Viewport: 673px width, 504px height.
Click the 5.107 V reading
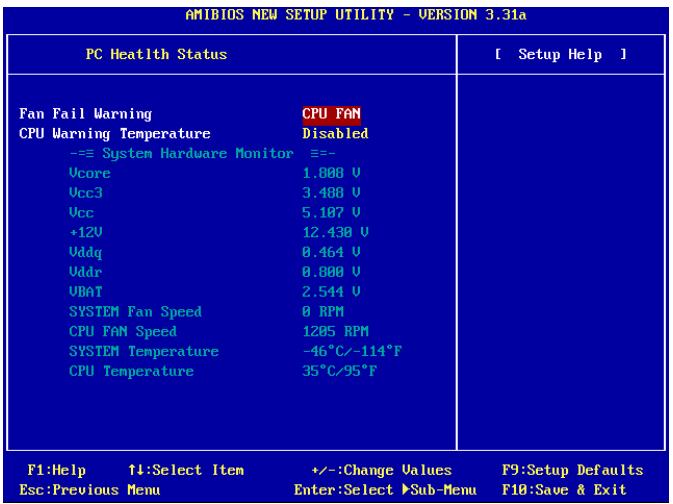(331, 213)
